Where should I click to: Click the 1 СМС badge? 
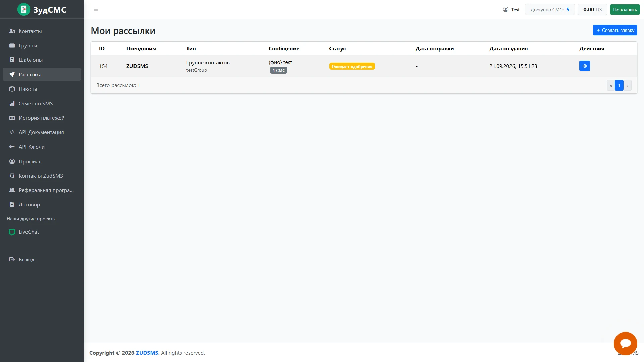[279, 70]
